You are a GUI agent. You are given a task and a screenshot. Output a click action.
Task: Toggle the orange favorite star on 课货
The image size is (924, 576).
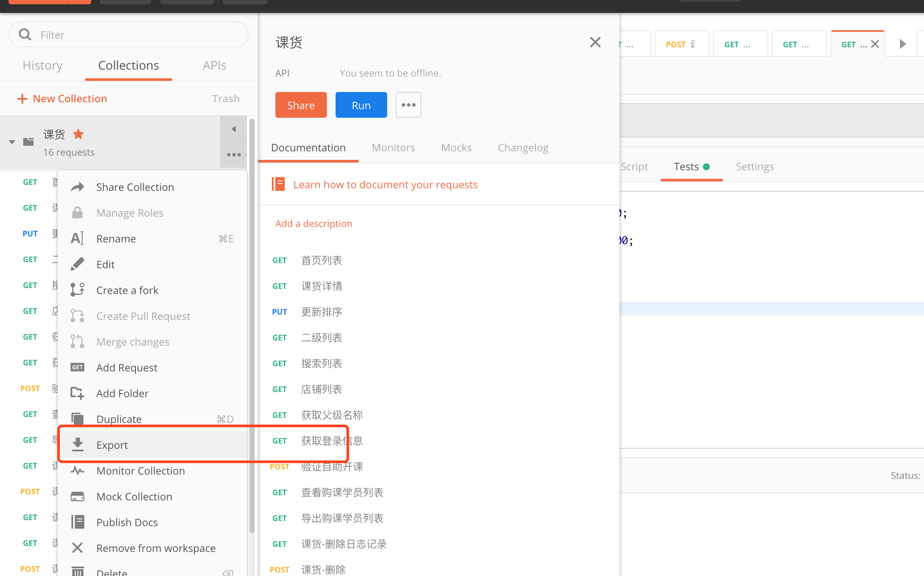(x=78, y=135)
